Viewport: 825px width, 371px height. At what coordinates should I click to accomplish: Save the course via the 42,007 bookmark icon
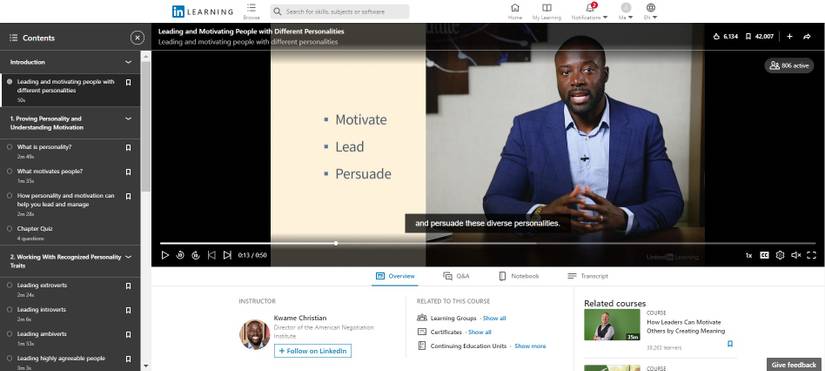(748, 36)
